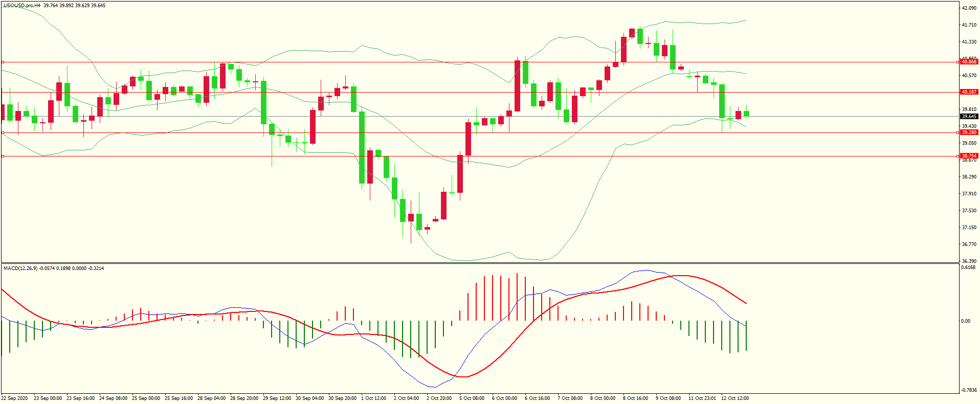Click the 37.150 price axis label

click(969, 228)
